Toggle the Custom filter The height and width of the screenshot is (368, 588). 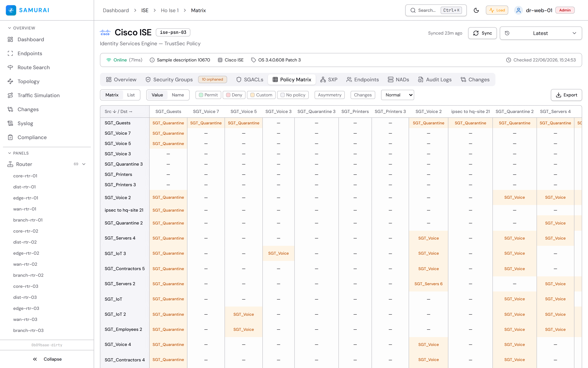tap(261, 95)
